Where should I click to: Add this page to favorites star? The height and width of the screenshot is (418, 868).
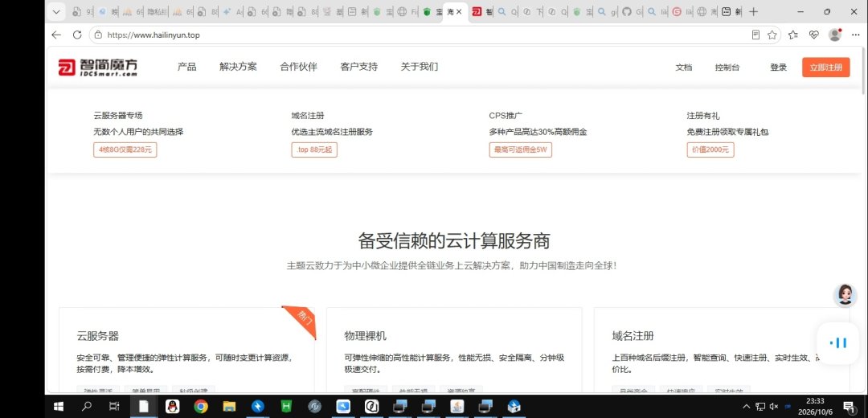(772, 35)
